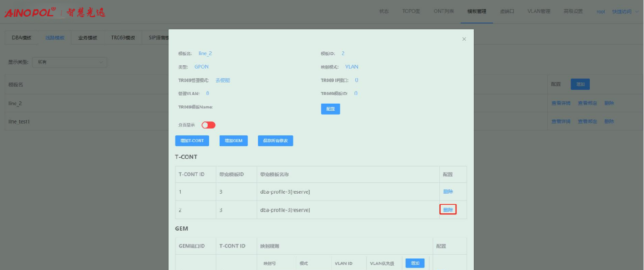This screenshot has height=270, width=644.
Task: Click the root user account link
Action: click(600, 12)
